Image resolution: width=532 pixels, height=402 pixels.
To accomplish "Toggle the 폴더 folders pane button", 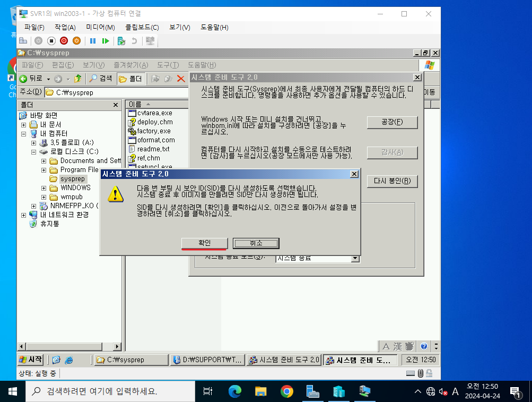I will click(x=132, y=79).
